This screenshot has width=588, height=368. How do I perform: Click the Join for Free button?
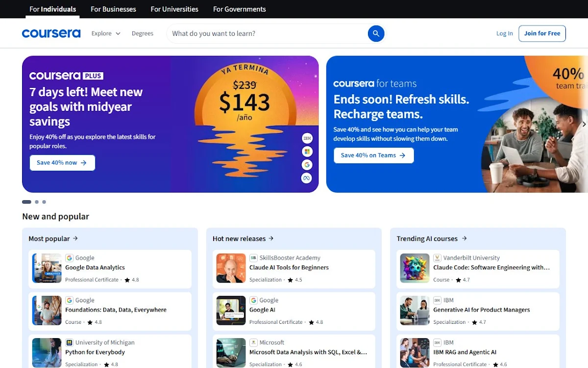(x=542, y=33)
